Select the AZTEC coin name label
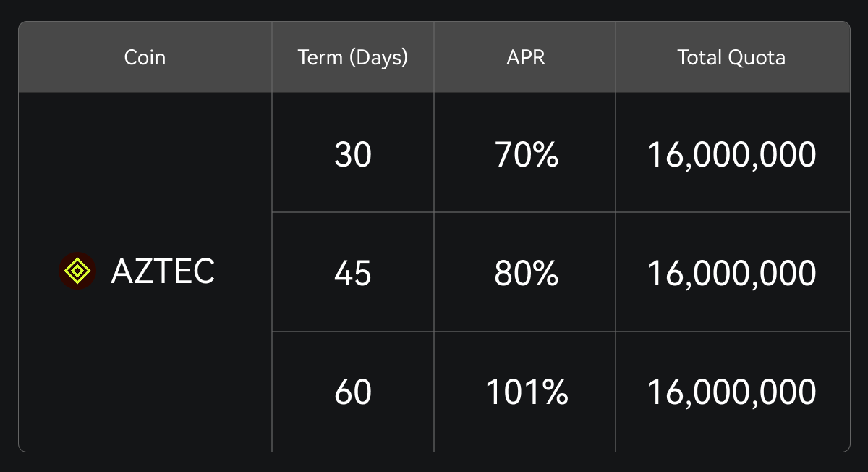This screenshot has width=868, height=472. [163, 272]
